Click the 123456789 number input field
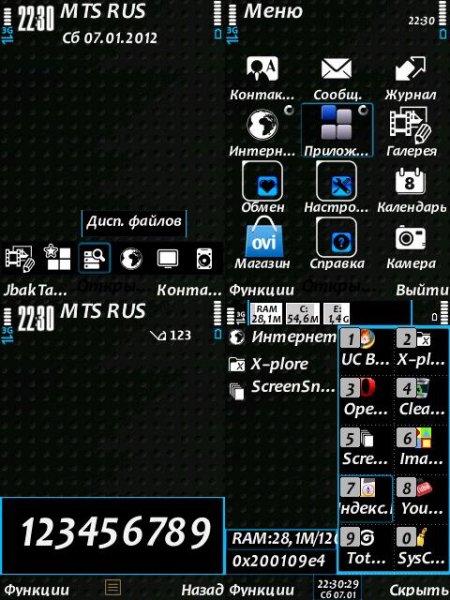The width and height of the screenshot is (450, 600). (112, 536)
